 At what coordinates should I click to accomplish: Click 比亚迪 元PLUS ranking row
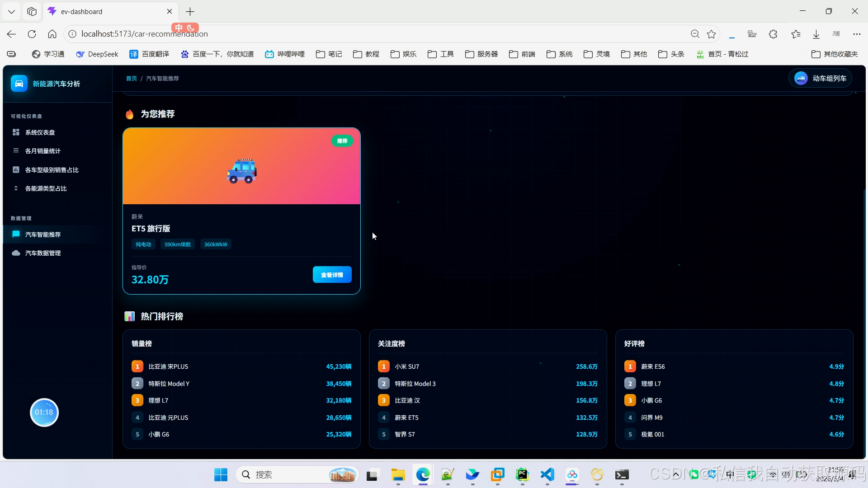click(x=241, y=418)
